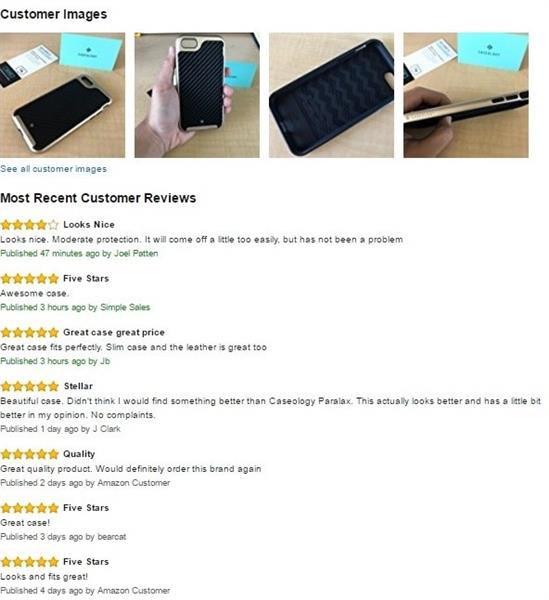The width and height of the screenshot is (549, 600).
Task: Click stars of the Looks and fits great review
Action: [x=29, y=562]
